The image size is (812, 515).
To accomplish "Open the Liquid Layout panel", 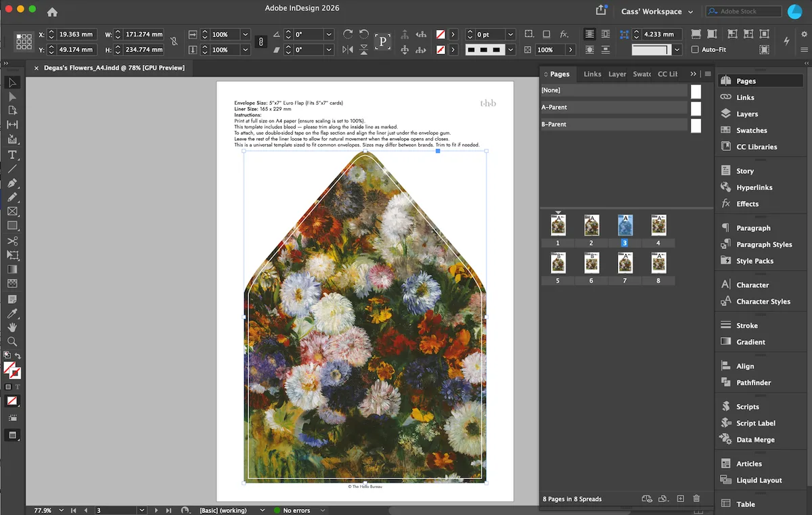I will coord(759,480).
